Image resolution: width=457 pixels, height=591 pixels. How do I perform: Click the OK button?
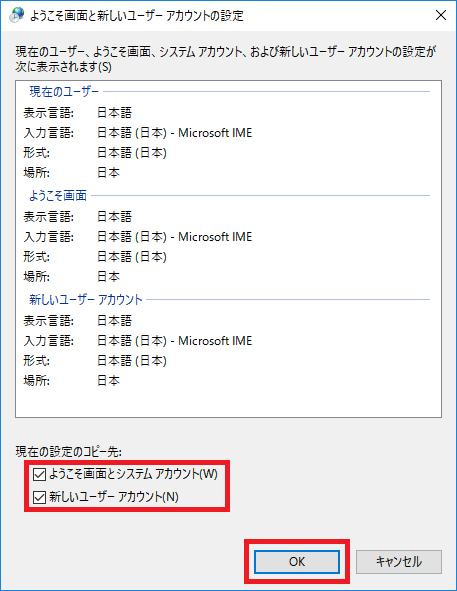click(x=297, y=562)
